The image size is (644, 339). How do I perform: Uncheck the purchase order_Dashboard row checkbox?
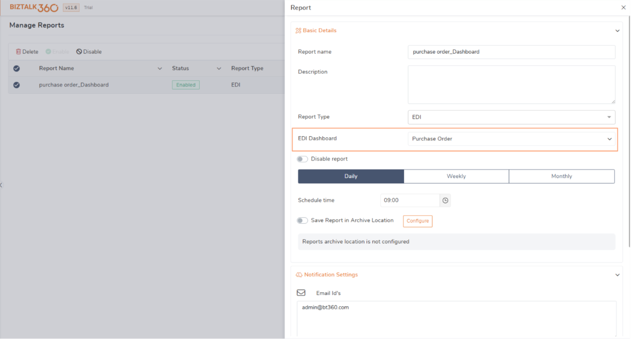17,85
